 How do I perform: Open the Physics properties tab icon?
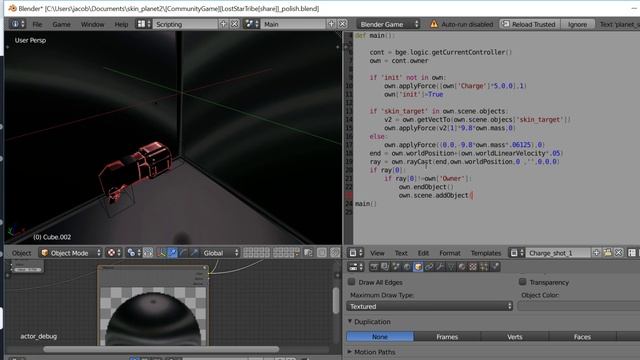point(495,267)
